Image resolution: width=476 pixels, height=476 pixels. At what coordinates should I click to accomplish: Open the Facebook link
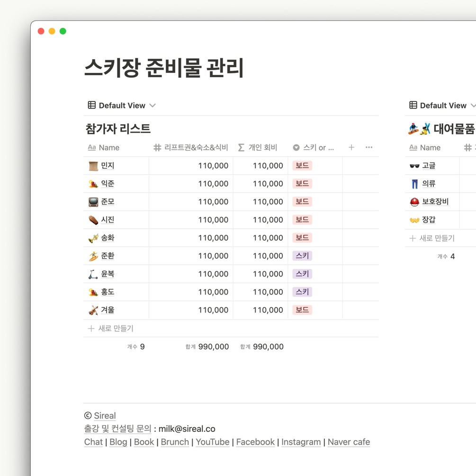coord(255,442)
